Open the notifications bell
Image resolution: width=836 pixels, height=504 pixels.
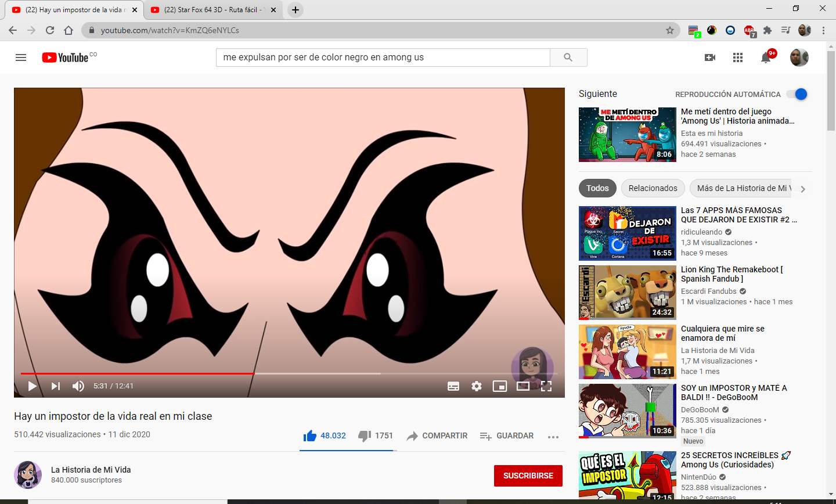point(766,57)
